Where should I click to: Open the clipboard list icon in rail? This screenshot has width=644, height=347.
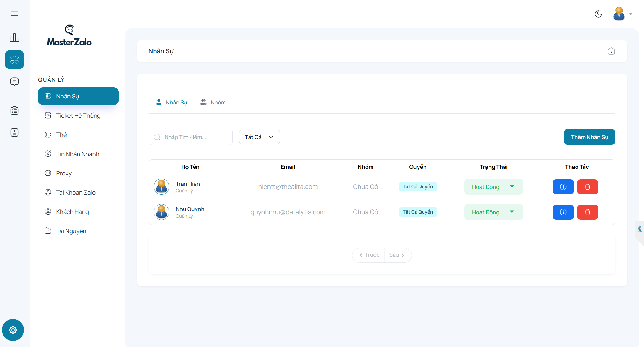[15, 110]
